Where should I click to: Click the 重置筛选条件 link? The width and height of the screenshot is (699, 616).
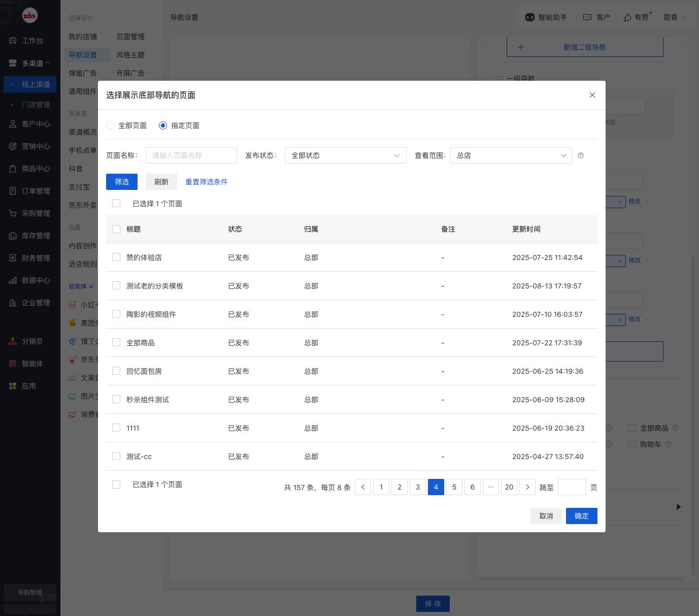tap(207, 182)
